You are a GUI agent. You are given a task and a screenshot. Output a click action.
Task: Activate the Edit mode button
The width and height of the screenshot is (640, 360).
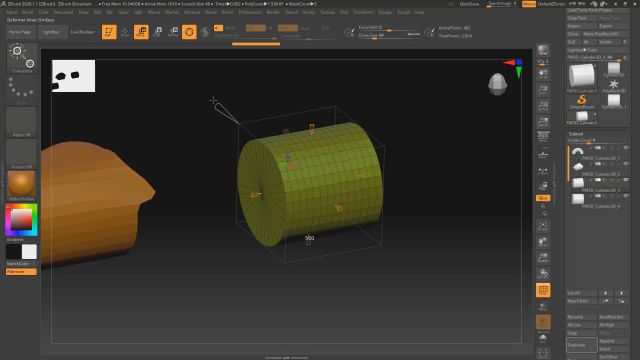[109, 32]
